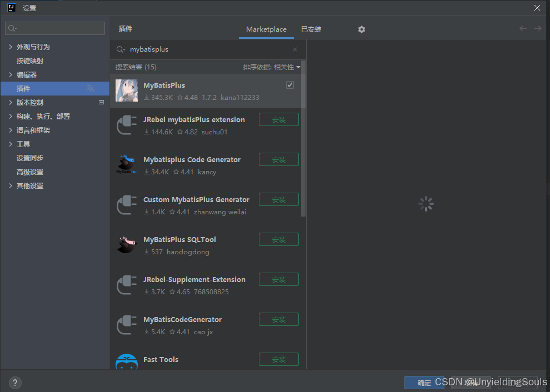This screenshot has height=392, width=550.
Task: Click the JRebel-Supplement-Extension title
Action: click(194, 279)
